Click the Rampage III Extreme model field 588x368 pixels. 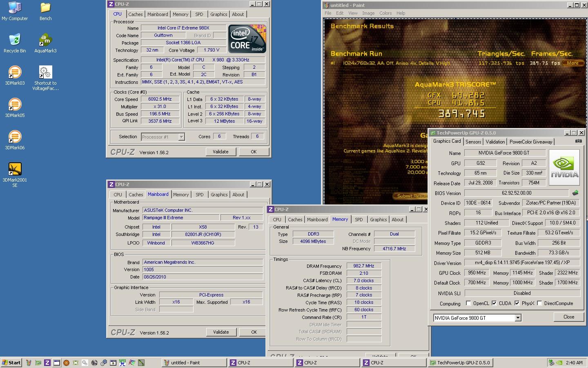pyautogui.click(x=181, y=218)
